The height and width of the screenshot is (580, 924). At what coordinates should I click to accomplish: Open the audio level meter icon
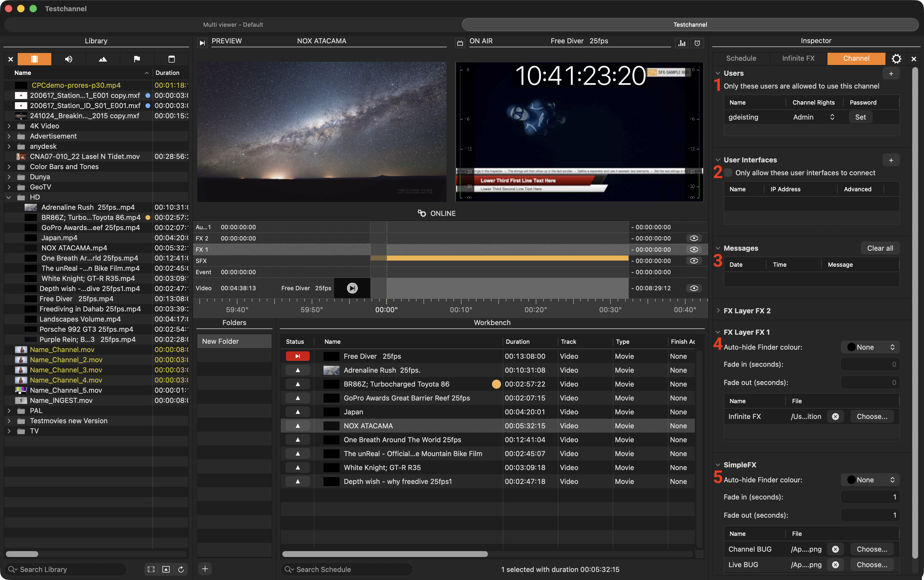[682, 43]
